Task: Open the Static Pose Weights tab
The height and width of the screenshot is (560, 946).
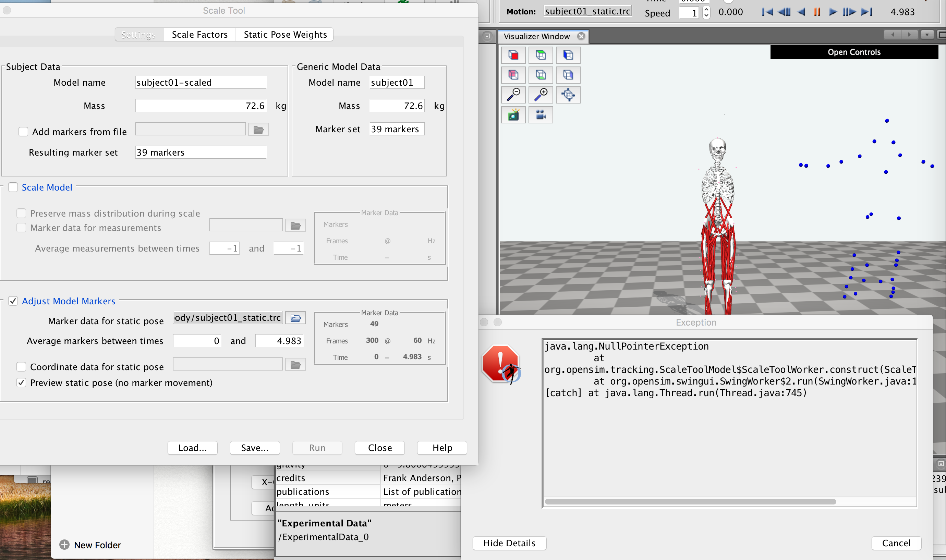Action: tap(285, 34)
